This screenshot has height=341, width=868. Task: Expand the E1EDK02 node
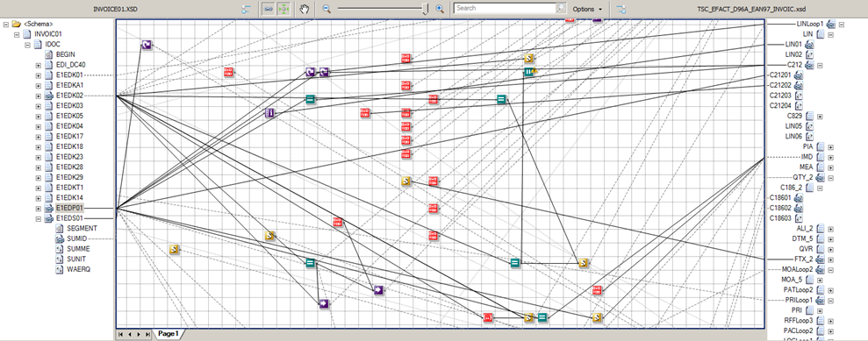[x=39, y=96]
